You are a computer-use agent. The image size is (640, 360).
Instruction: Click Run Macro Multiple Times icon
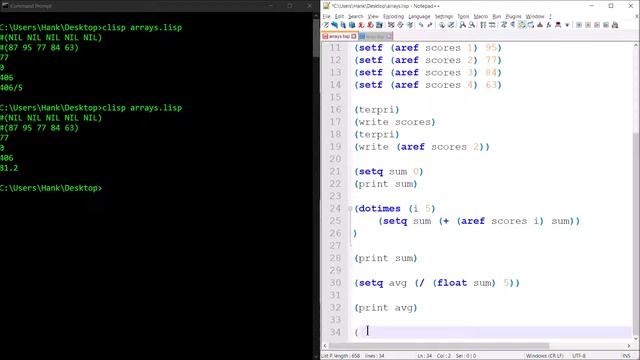tap(606, 25)
